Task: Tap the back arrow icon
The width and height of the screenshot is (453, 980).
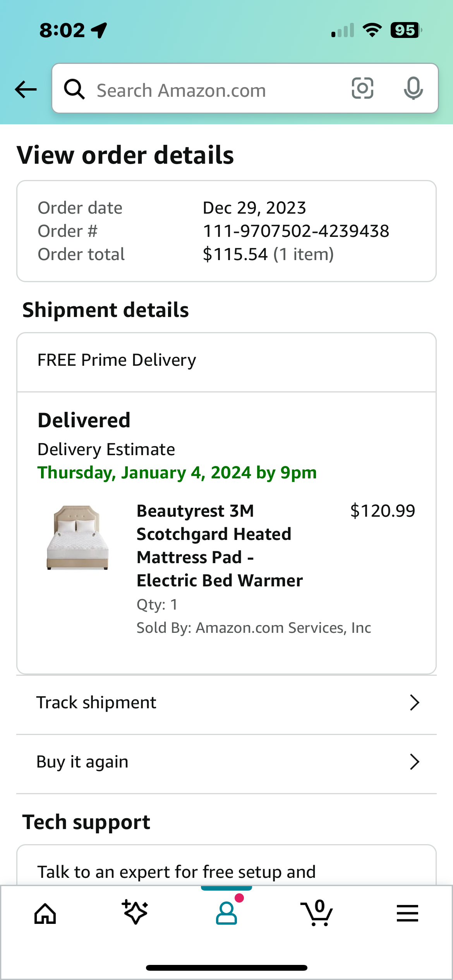Action: coord(26,89)
